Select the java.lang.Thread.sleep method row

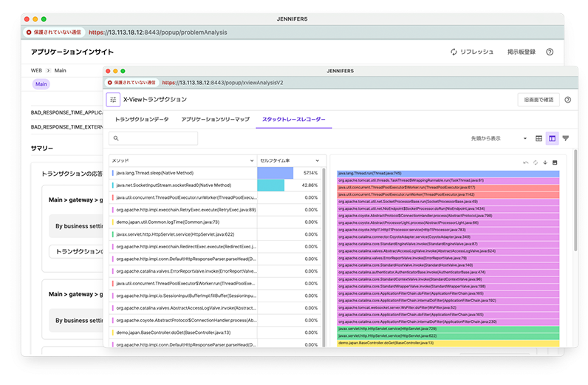(x=181, y=172)
